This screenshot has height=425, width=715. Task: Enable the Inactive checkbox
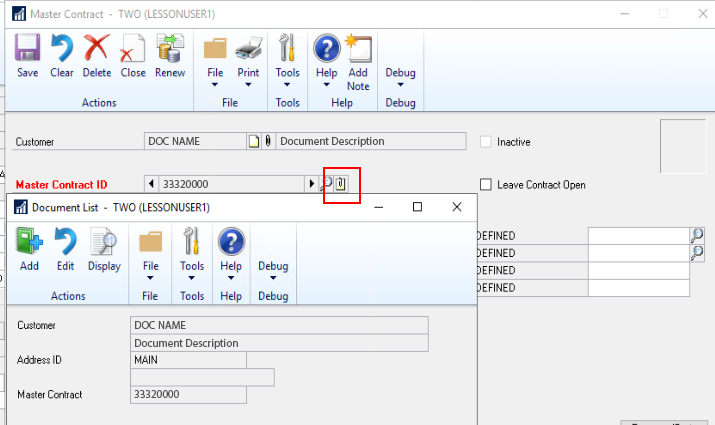coord(487,142)
